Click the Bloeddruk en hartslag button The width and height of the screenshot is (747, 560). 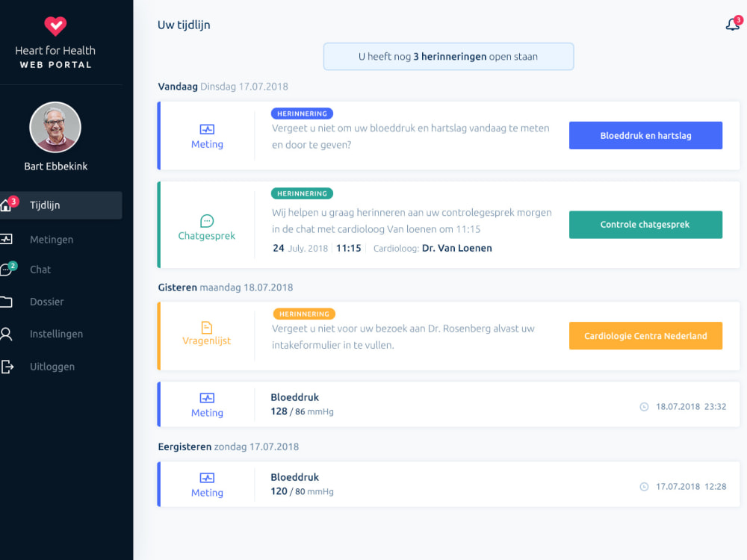(x=645, y=135)
